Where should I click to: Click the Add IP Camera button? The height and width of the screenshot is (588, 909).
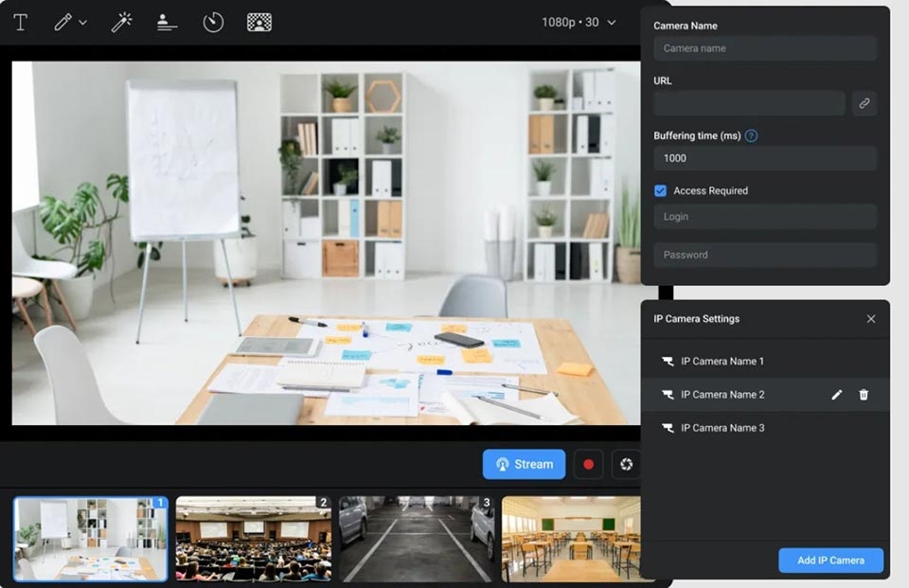[830, 561]
